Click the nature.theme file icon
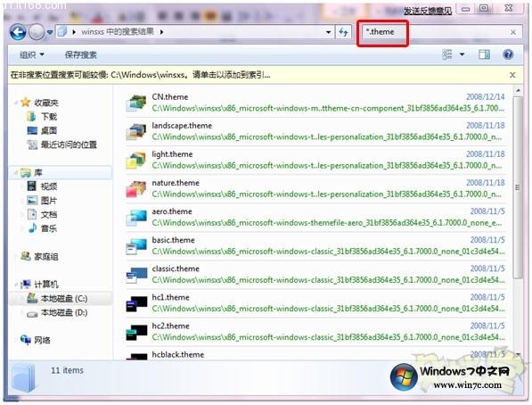This screenshot has width=532, height=405. pos(136,189)
